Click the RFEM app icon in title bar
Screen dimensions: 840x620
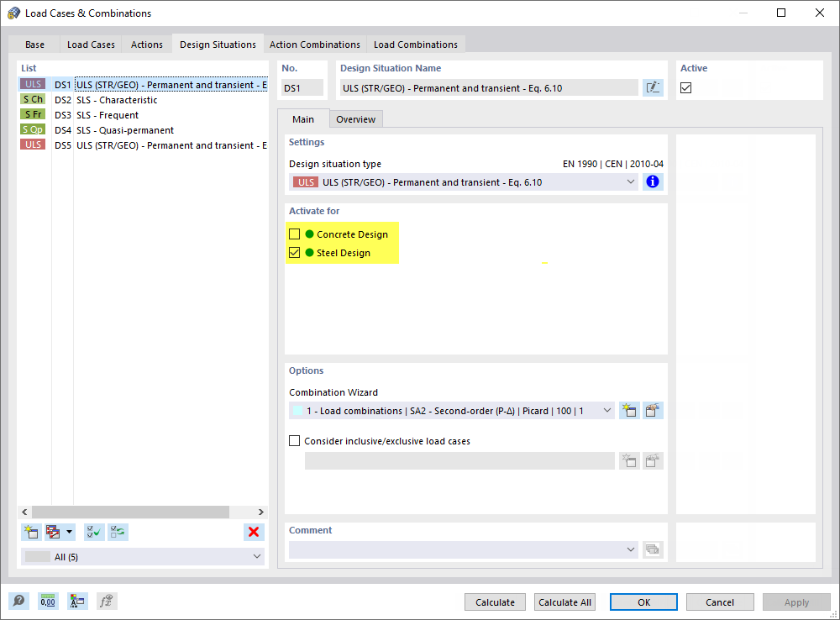(x=13, y=13)
